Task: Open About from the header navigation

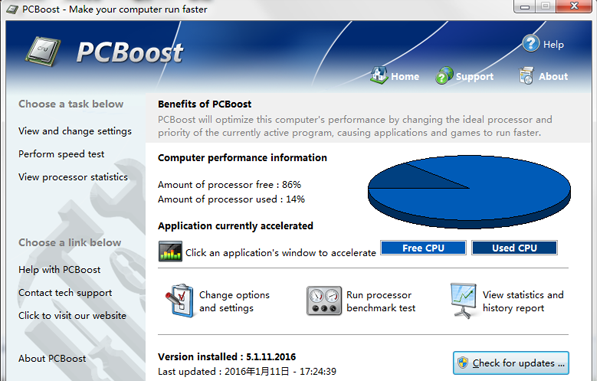Action: tap(553, 77)
